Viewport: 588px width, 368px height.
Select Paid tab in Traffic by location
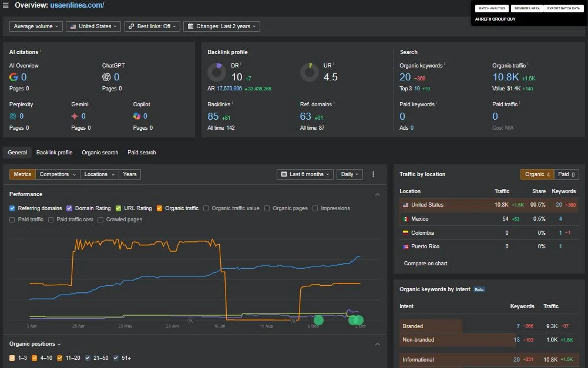[566, 174]
